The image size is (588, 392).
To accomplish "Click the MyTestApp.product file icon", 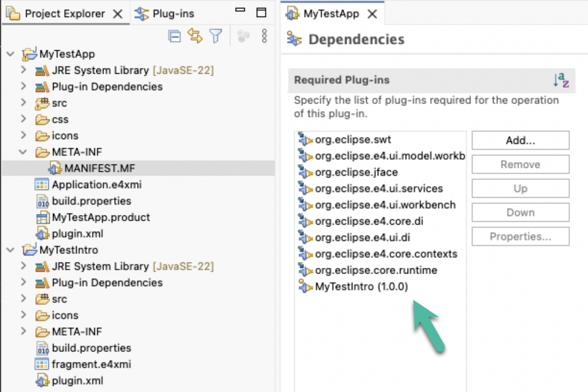I will [x=42, y=218].
